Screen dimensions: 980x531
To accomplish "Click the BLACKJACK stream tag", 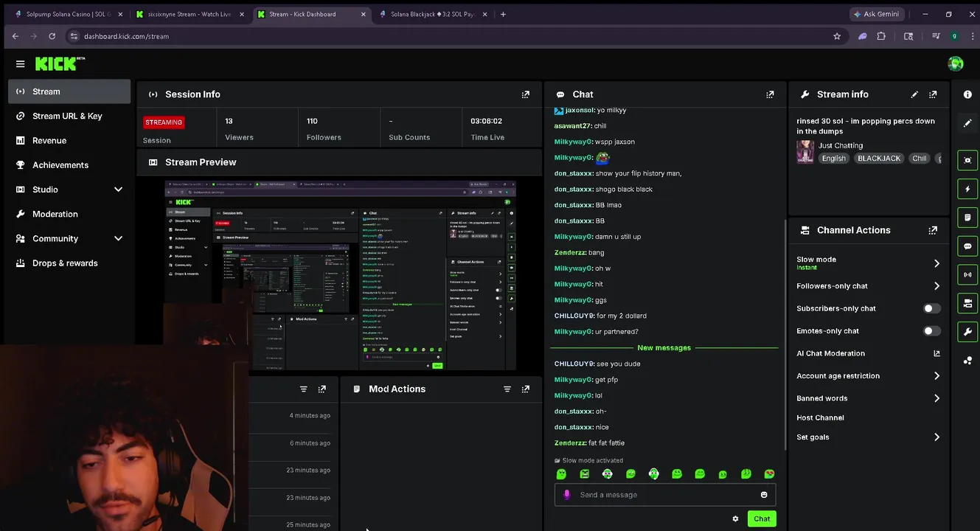I will click(878, 159).
